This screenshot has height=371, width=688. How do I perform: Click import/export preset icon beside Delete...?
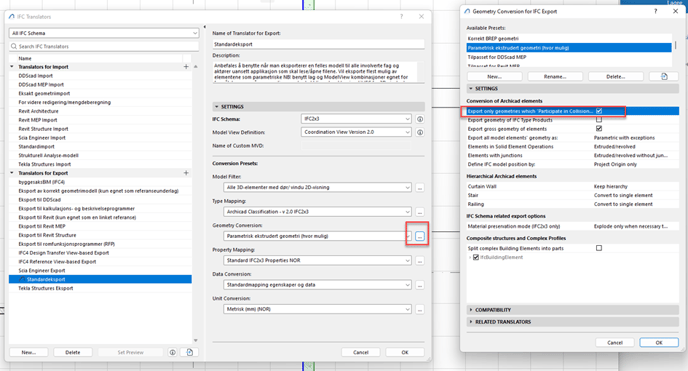click(664, 76)
